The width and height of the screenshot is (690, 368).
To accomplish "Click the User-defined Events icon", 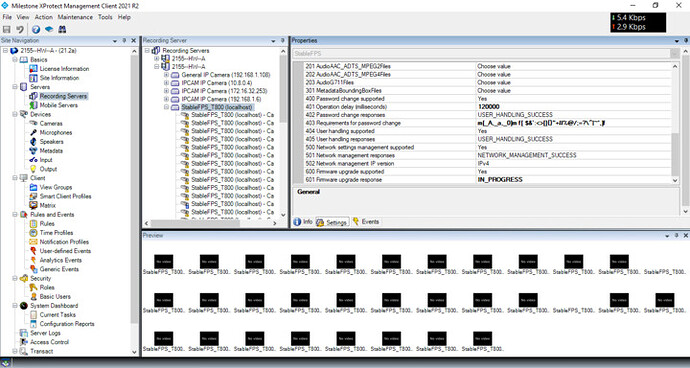I will click(x=33, y=251).
